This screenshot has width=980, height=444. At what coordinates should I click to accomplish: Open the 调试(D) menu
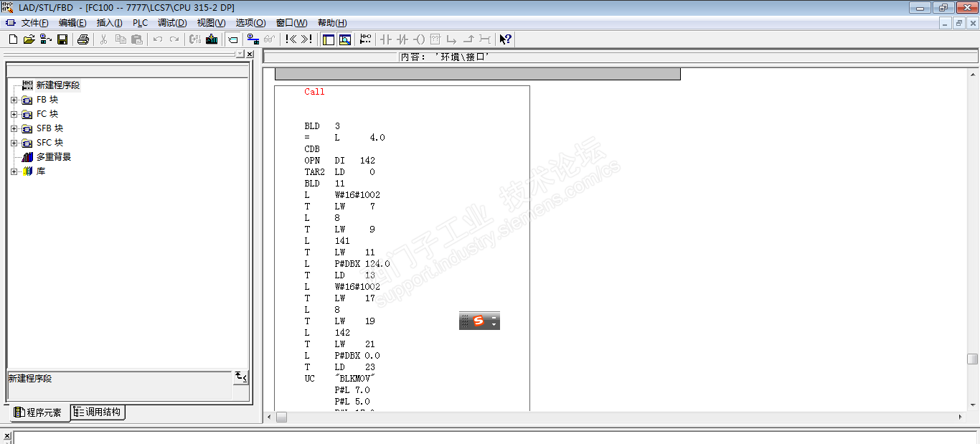[172, 23]
